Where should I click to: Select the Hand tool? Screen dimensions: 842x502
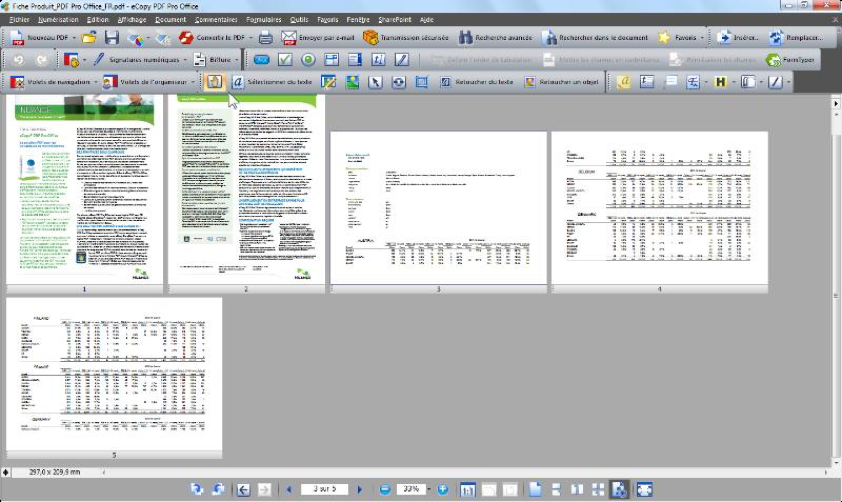[x=214, y=82]
